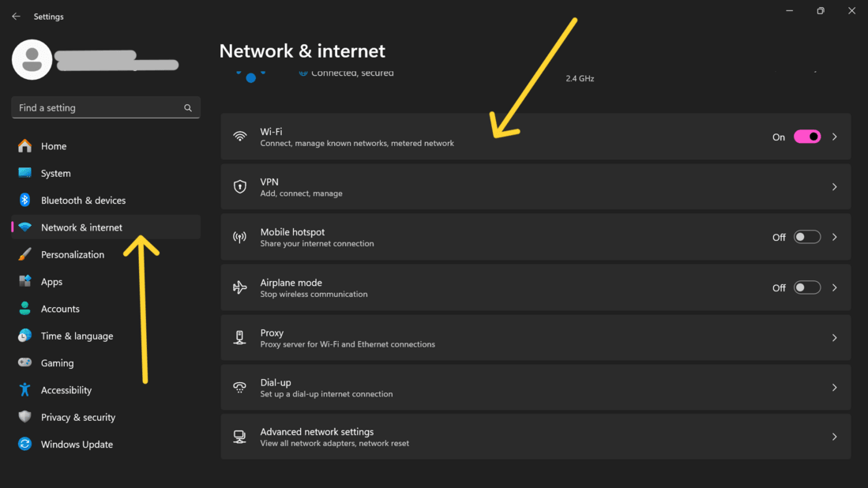This screenshot has height=488, width=868.
Task: Click the search magnifier icon
Action: 188,108
